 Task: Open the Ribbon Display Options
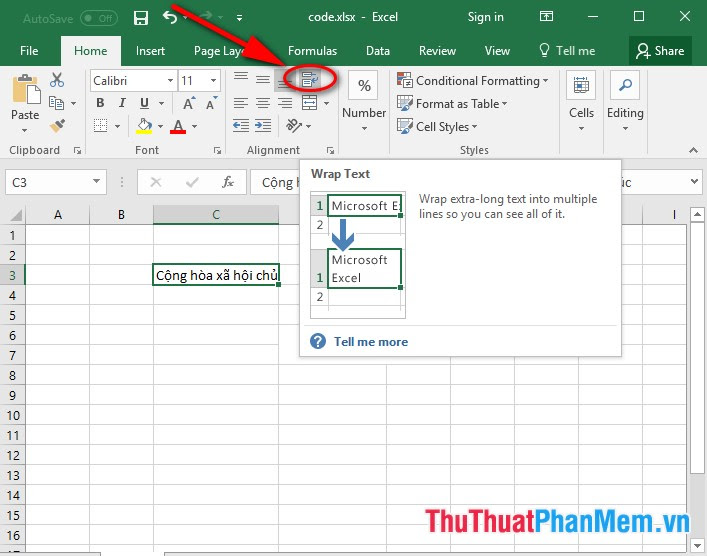[x=546, y=17]
